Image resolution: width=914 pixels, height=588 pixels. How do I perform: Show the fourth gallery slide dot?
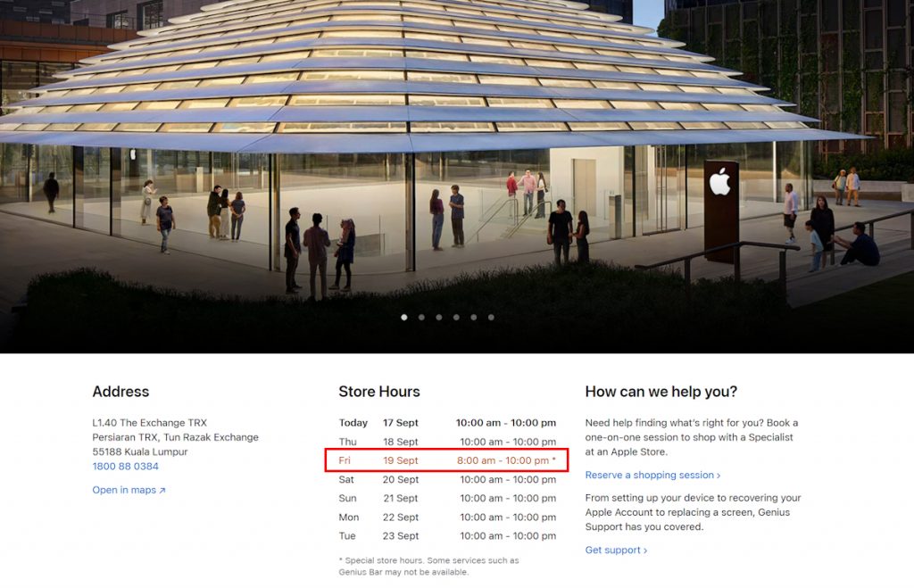(x=456, y=317)
